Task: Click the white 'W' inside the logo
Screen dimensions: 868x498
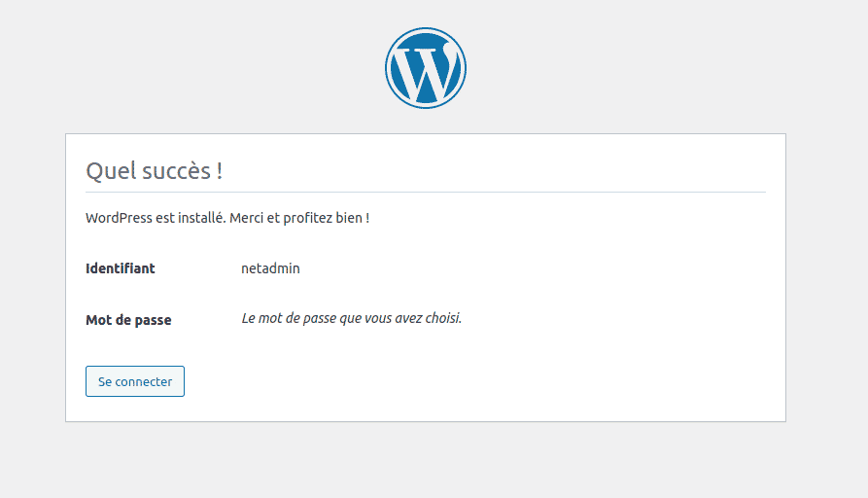Action: (425, 73)
